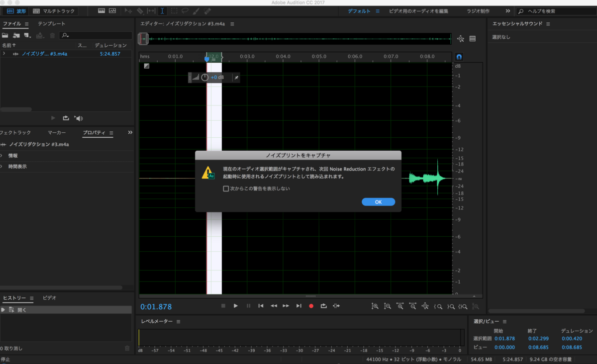Screen dimensions: 597x364
Task: Switch to ラジオ制作 workspace
Action: tap(478, 11)
